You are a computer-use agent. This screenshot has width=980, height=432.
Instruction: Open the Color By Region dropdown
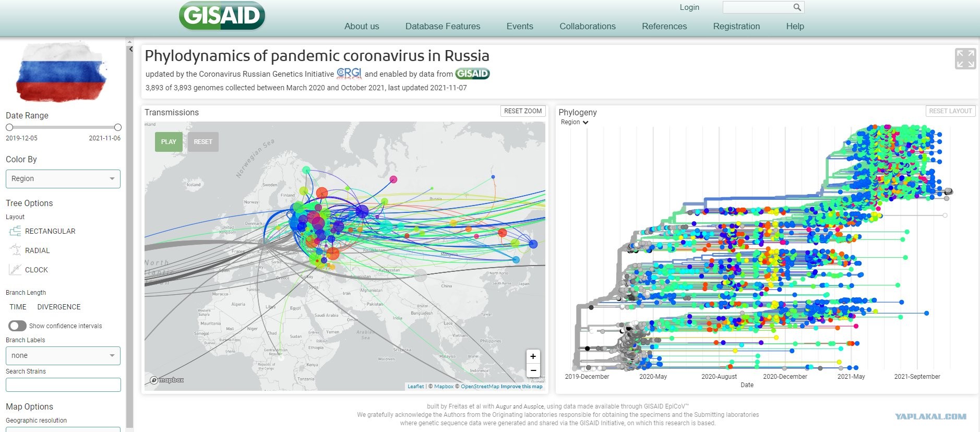(x=63, y=178)
